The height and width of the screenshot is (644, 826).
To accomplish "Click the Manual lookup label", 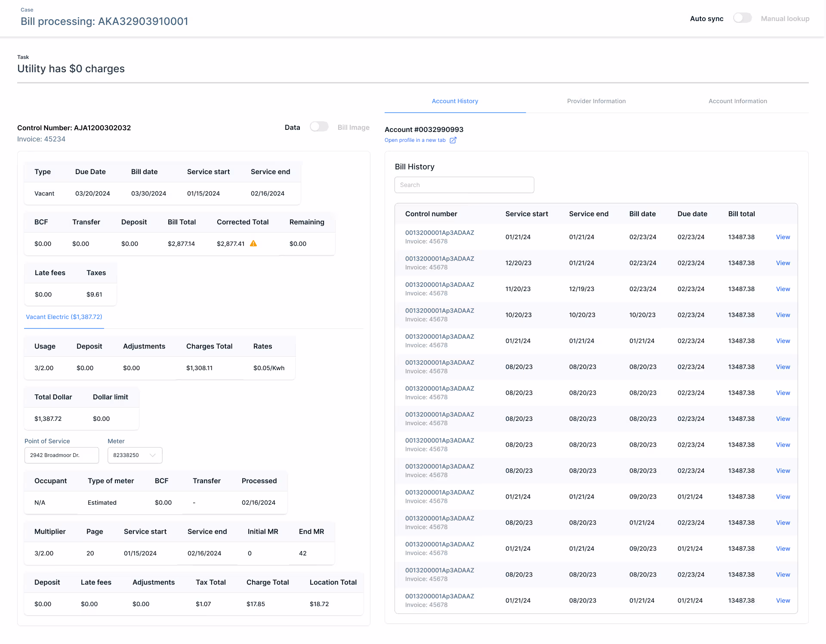I will tap(785, 18).
